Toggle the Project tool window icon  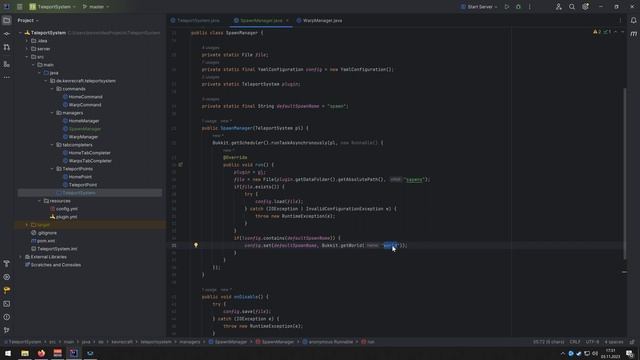point(7,20)
